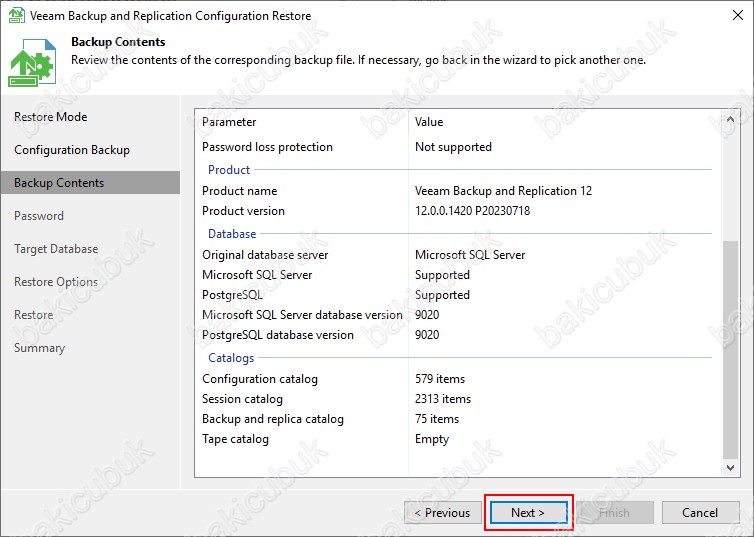Click the '75 items' value

(437, 419)
